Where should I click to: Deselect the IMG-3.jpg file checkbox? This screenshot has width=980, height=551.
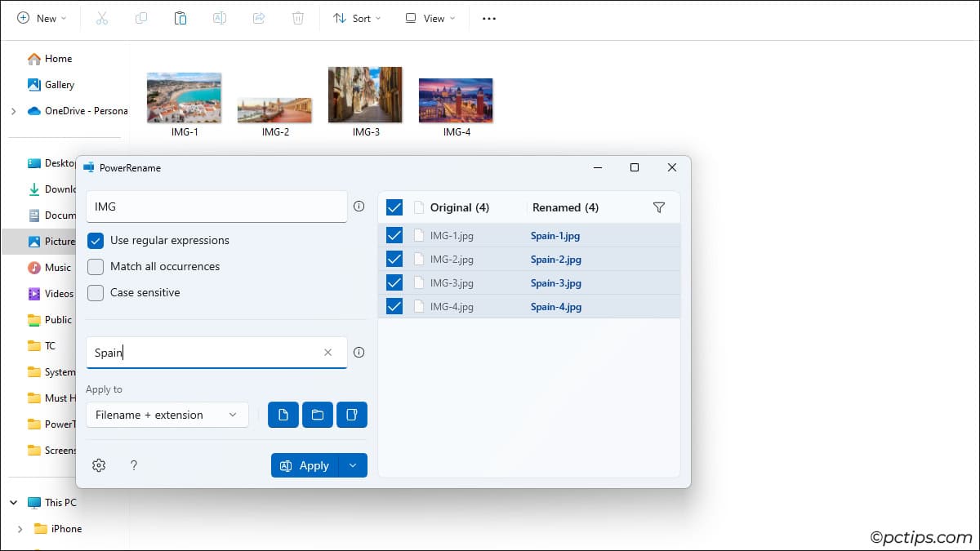[394, 282]
